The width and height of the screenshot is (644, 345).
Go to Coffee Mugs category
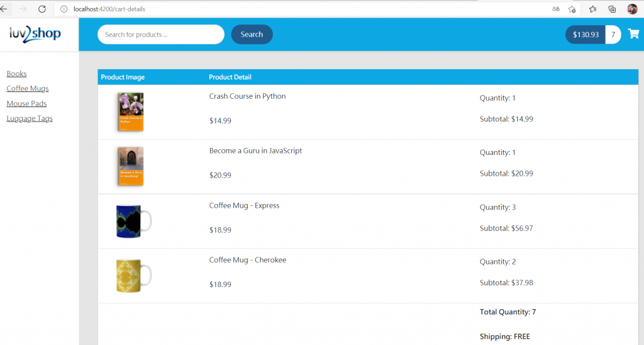pos(28,88)
